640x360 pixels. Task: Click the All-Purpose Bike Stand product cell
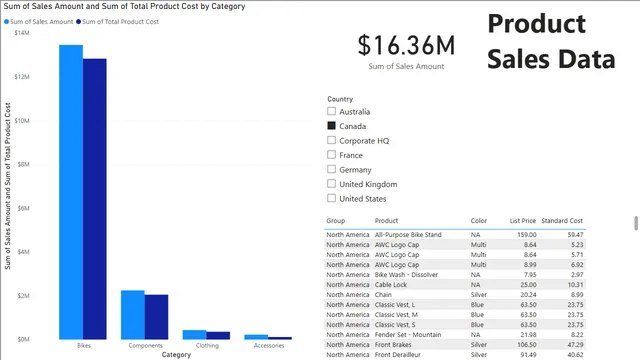click(x=408, y=235)
